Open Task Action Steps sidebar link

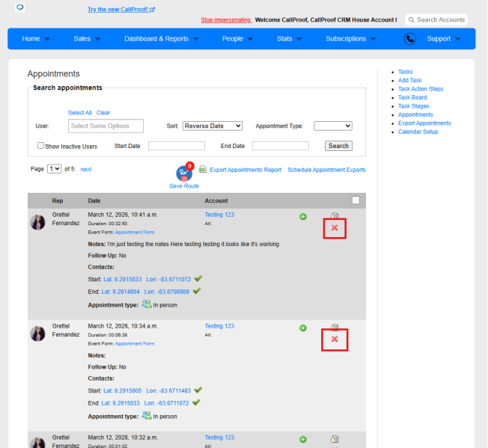421,89
